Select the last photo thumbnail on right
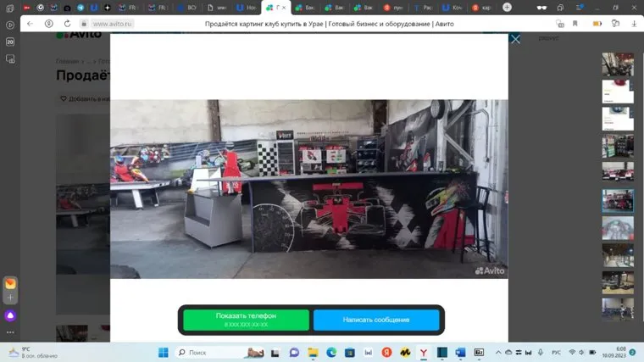Image resolution: width=644 pixels, height=362 pixels. pos(618,309)
